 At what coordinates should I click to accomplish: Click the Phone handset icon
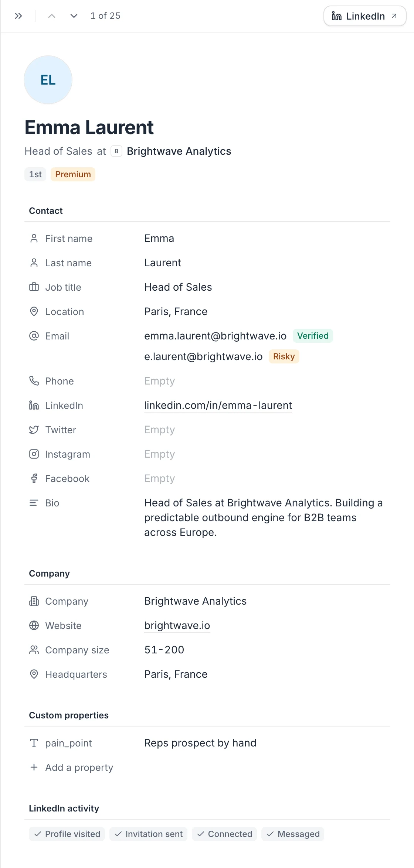[34, 381]
